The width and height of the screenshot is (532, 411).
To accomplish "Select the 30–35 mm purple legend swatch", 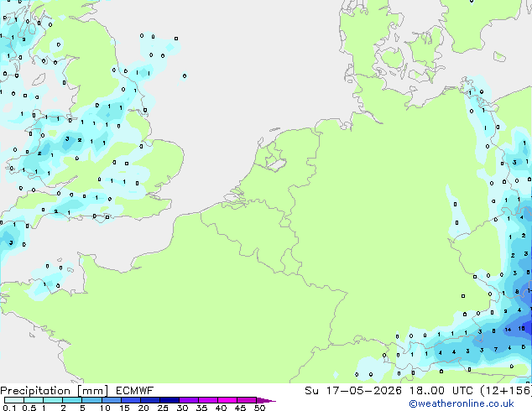I will point(188,400).
